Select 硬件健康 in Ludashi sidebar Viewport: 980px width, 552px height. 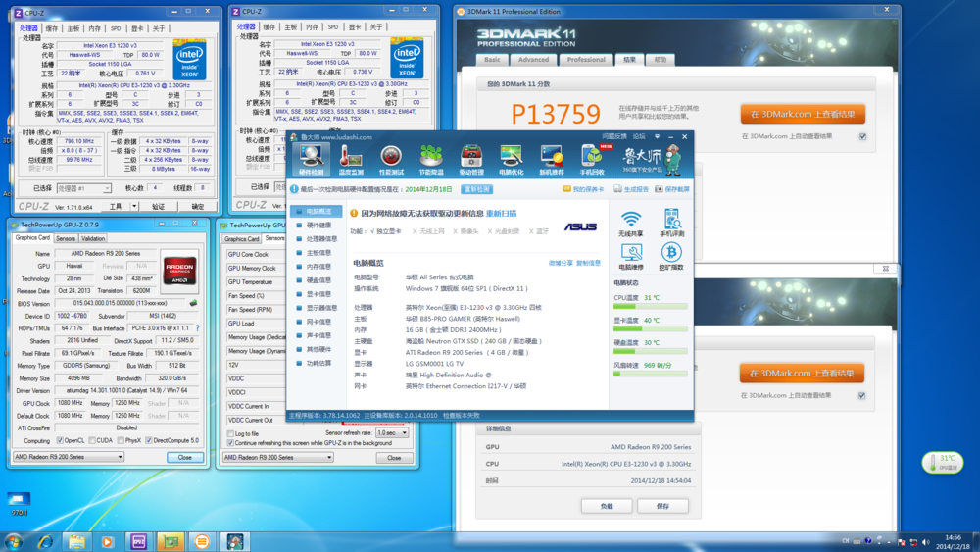coord(317,226)
